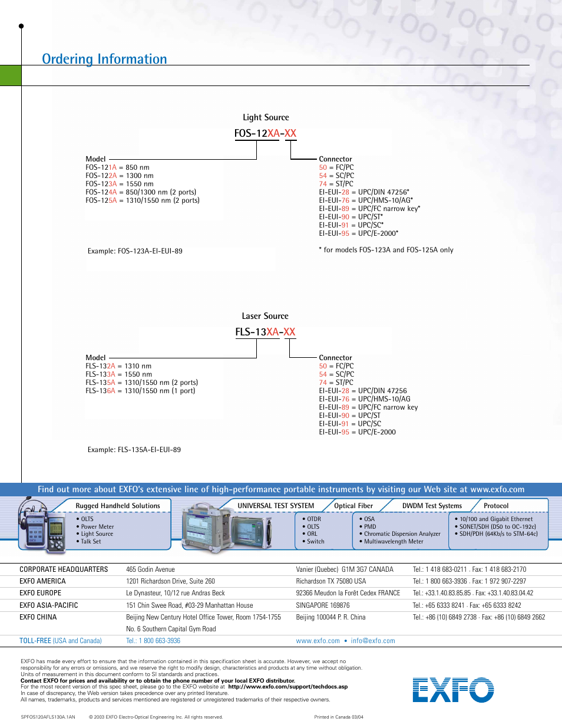Click Multiwavelength Meter item
The image size is (562, 728).
coord(391,542)
